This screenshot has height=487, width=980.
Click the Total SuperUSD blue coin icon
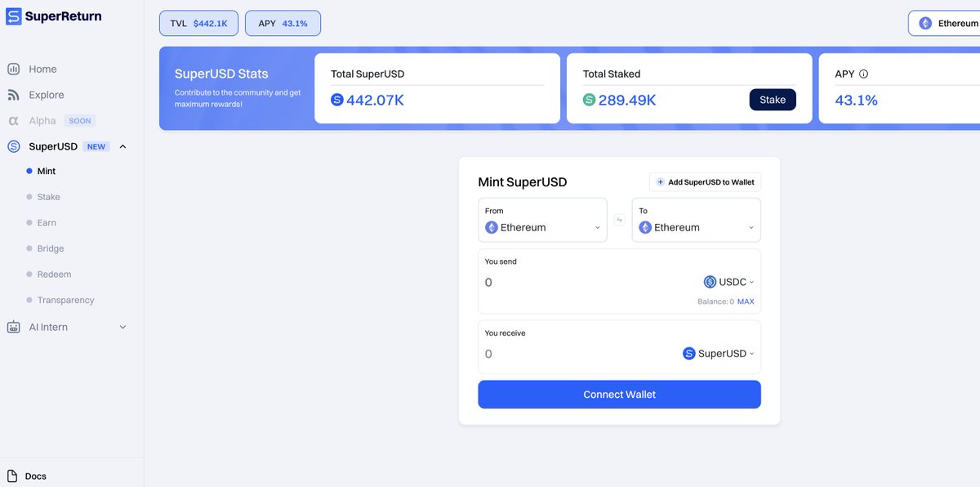click(x=337, y=100)
